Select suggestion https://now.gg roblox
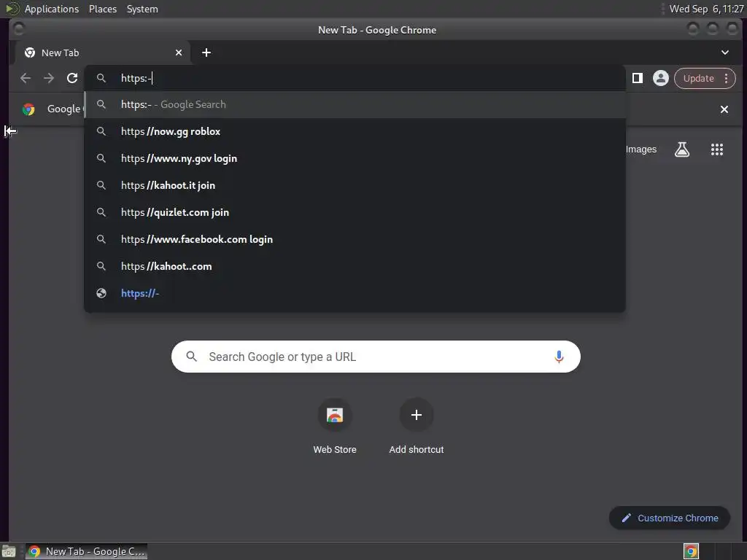This screenshot has height=560, width=747. 355,131
